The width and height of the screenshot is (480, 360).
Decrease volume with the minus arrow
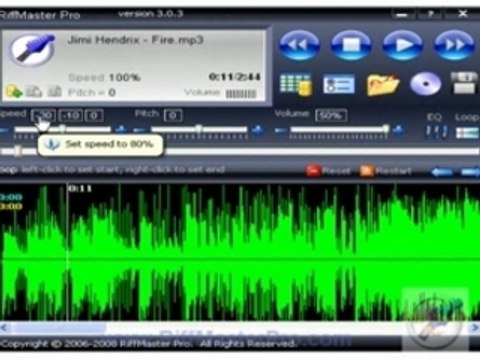[281, 130]
